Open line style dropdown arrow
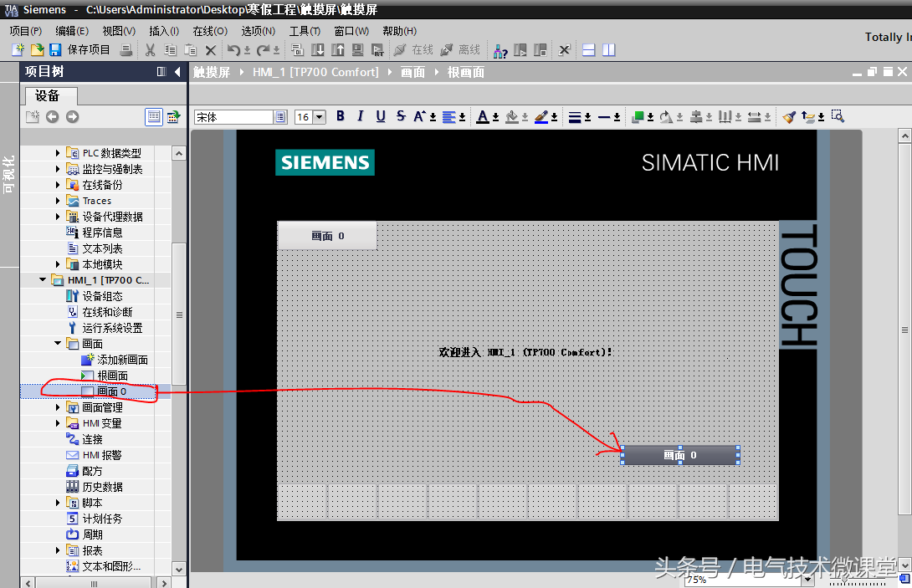The image size is (912, 588). pos(617,117)
